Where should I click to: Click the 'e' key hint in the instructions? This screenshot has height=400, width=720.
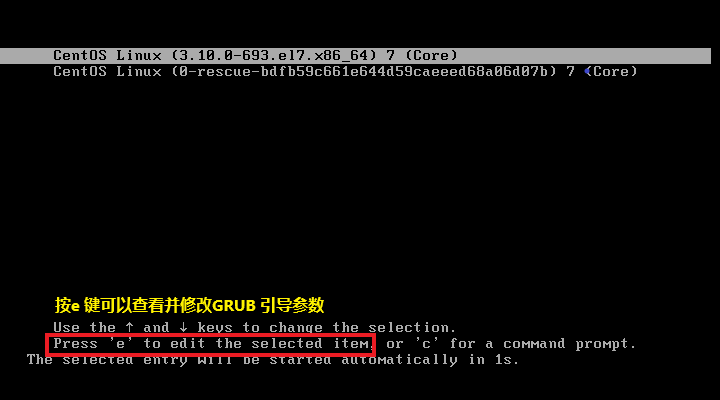point(121,344)
